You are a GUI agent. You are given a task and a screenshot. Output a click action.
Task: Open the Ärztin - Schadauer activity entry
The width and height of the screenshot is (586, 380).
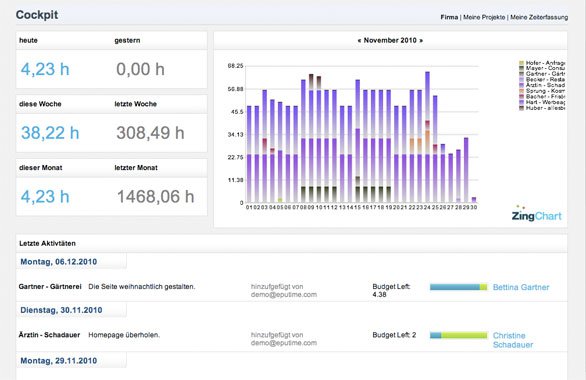tap(49, 335)
